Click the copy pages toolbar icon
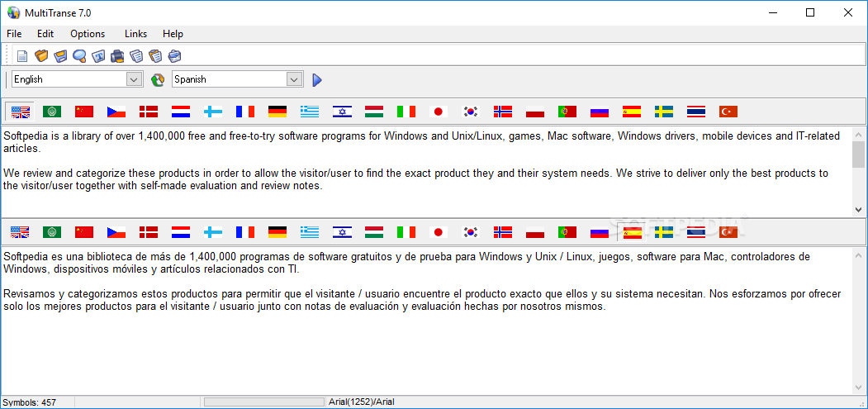This screenshot has width=868, height=409. [x=136, y=56]
